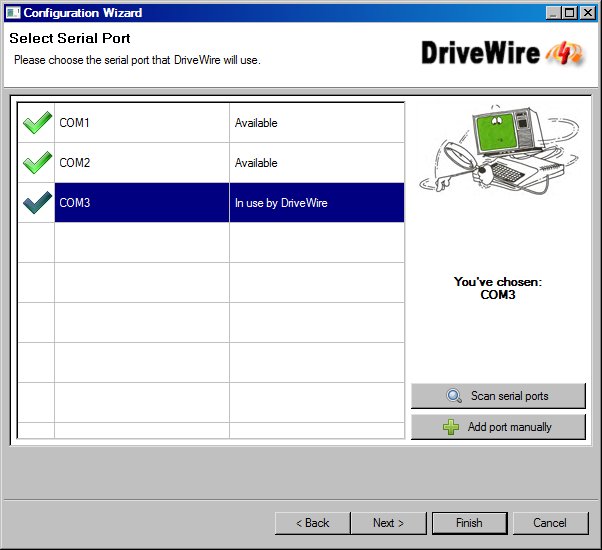
Task: Click the DriveWire 4 logo in the header
Action: (502, 53)
